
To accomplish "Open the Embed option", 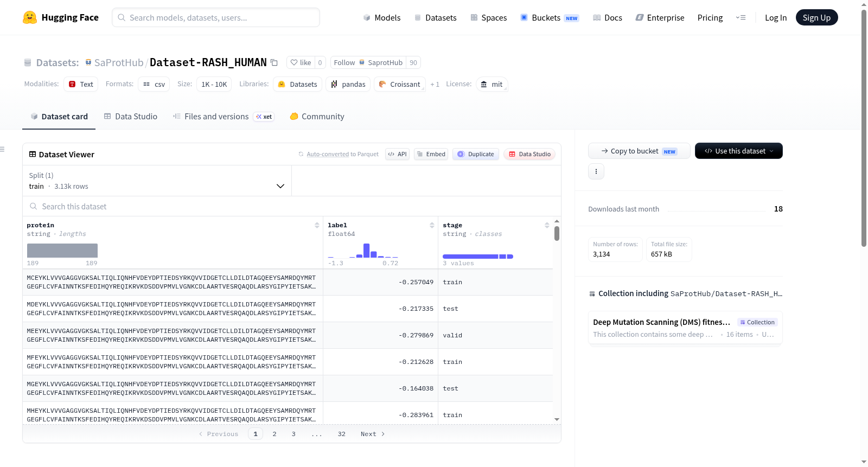I will tap(431, 154).
